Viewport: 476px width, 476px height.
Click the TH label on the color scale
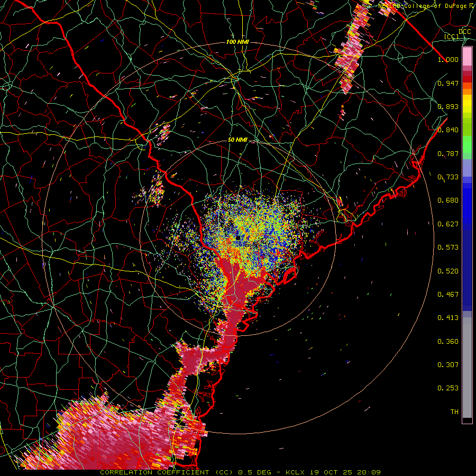(x=454, y=412)
